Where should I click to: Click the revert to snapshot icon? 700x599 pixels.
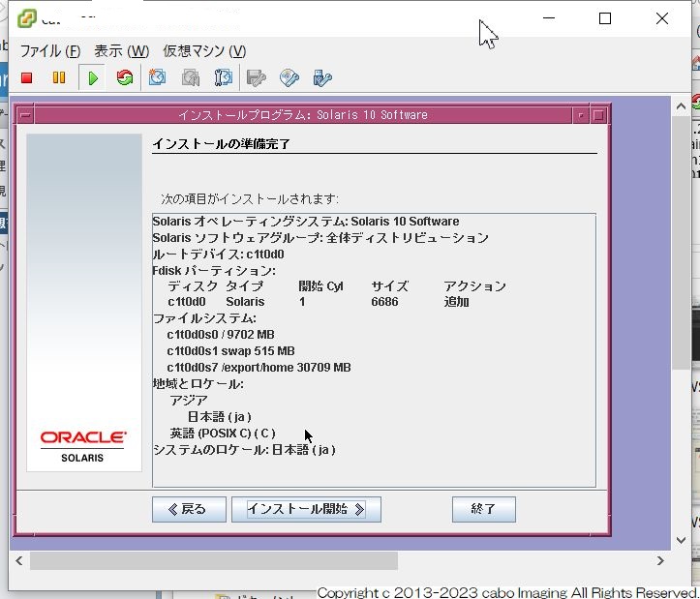[191, 78]
